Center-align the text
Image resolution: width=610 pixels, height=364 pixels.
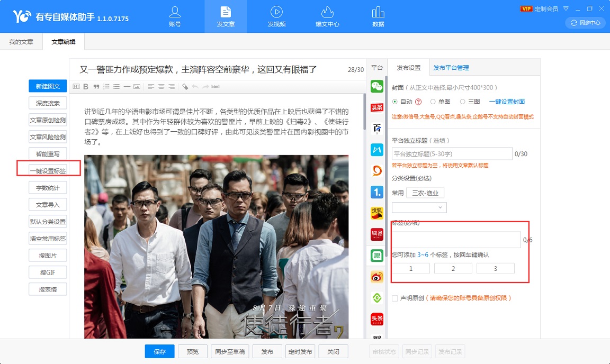tap(161, 86)
